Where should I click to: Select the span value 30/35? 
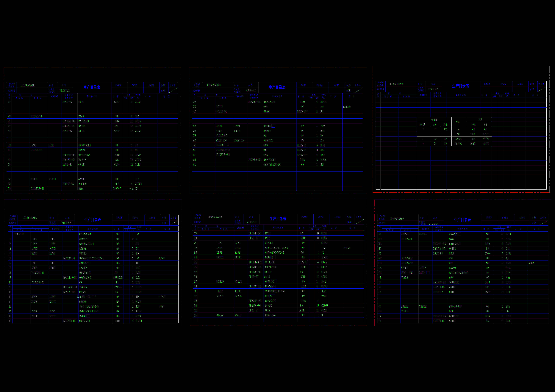pos(458,144)
